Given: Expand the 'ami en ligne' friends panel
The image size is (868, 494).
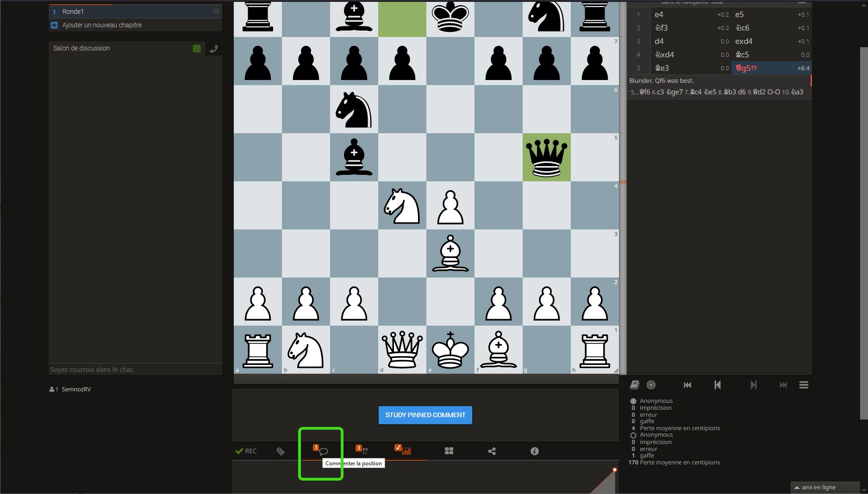Looking at the screenshot, I should point(818,487).
